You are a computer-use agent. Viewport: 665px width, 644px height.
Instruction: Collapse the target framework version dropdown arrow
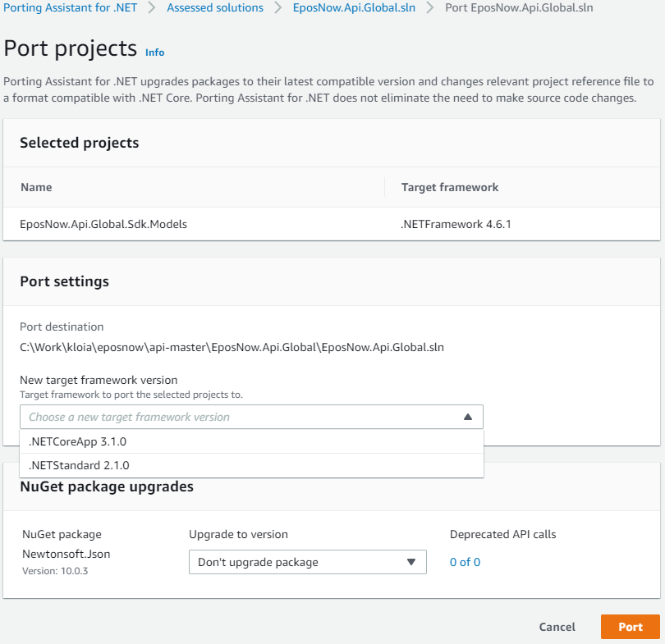[468, 417]
